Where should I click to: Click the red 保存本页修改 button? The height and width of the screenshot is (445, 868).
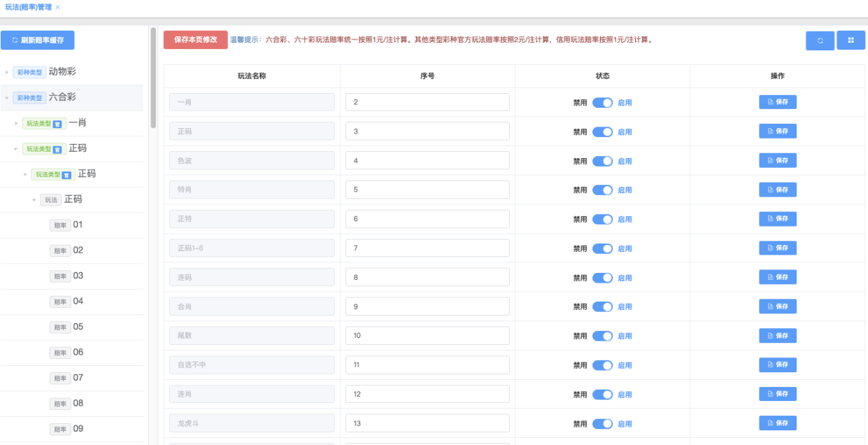coord(196,40)
